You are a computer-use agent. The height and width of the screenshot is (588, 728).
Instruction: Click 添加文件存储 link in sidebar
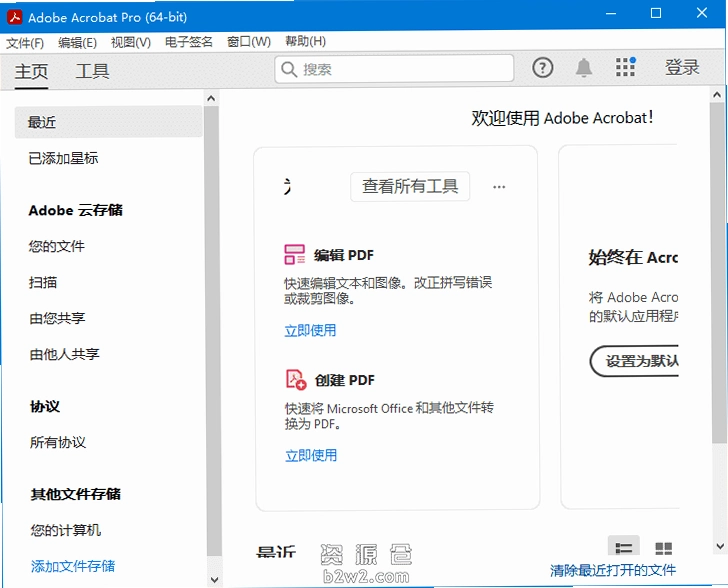tap(73, 566)
